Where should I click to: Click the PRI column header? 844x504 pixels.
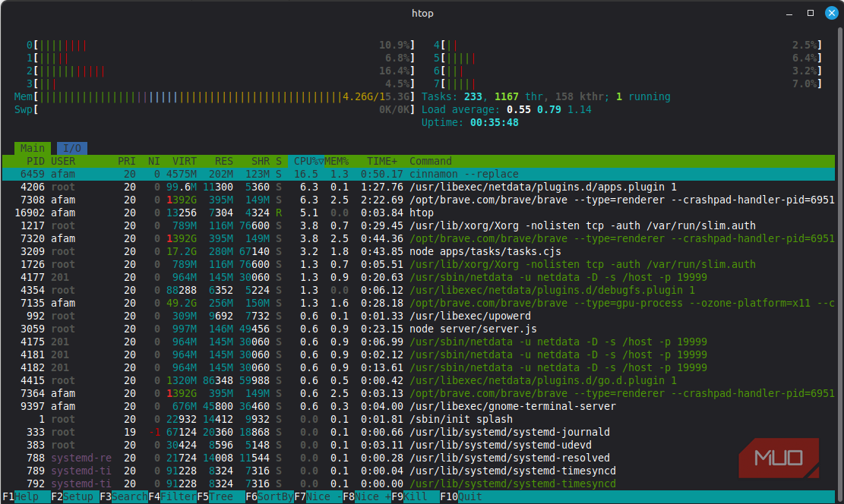coord(127,161)
